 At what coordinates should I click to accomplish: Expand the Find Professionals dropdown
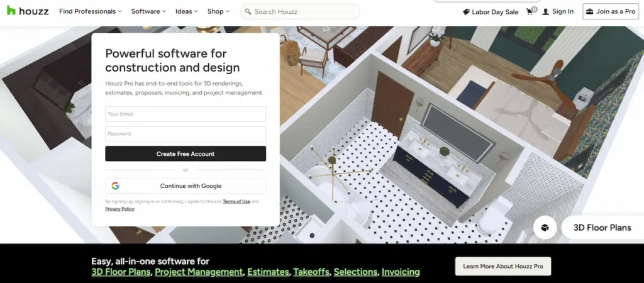click(91, 11)
